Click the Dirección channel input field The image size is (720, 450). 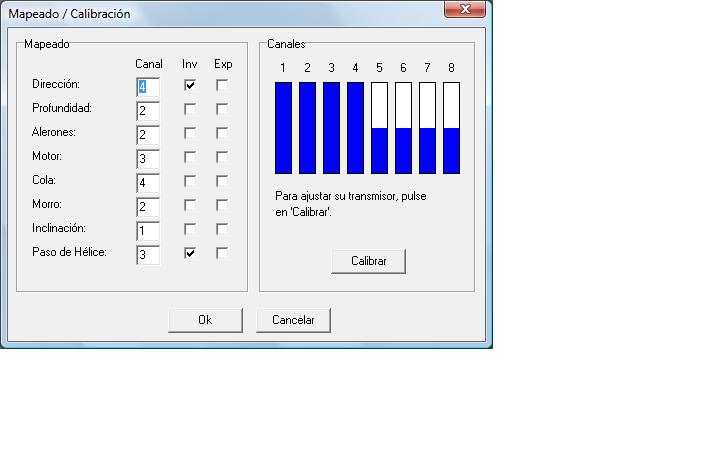coord(148,86)
